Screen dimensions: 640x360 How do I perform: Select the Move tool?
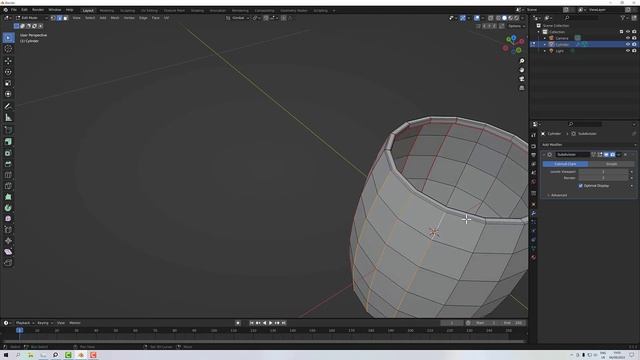[x=8, y=61]
